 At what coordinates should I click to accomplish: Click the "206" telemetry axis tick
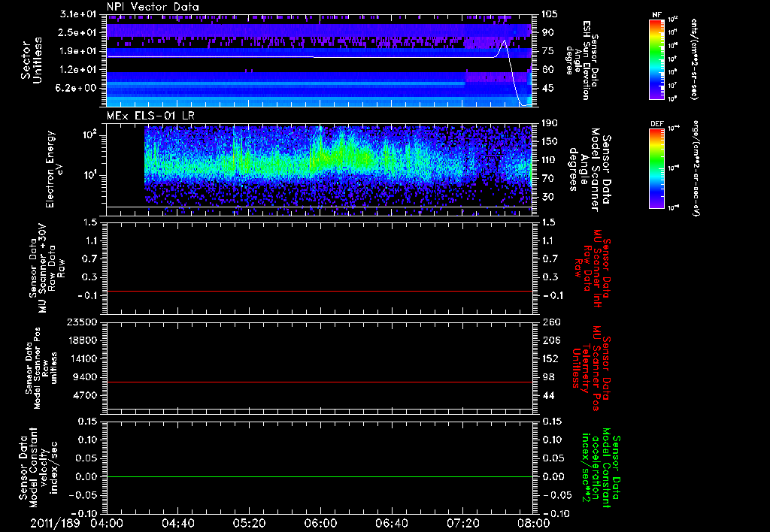(x=550, y=340)
